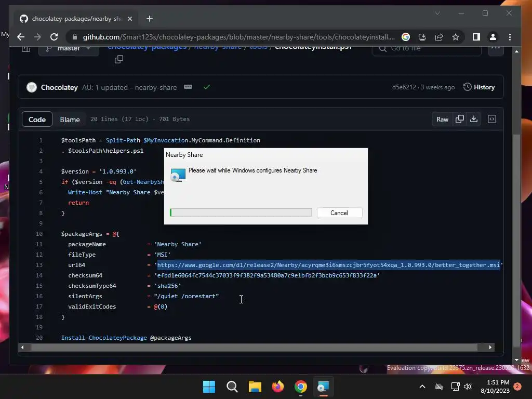The image size is (532, 399).
Task: Click the Go to file search box
Action: tap(427, 49)
